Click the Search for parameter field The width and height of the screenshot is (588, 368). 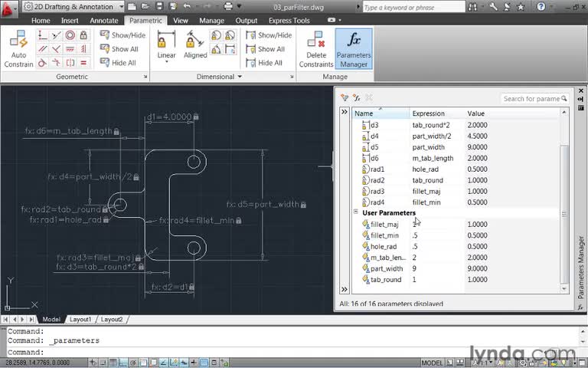pyautogui.click(x=531, y=98)
